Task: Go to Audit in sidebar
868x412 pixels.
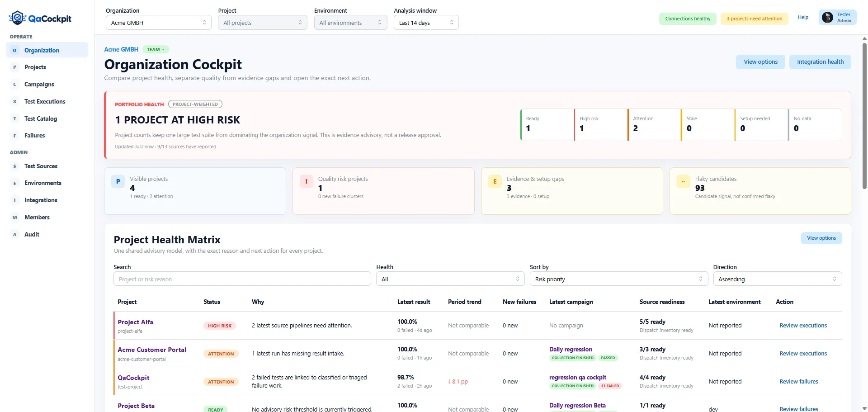Action: point(47,234)
